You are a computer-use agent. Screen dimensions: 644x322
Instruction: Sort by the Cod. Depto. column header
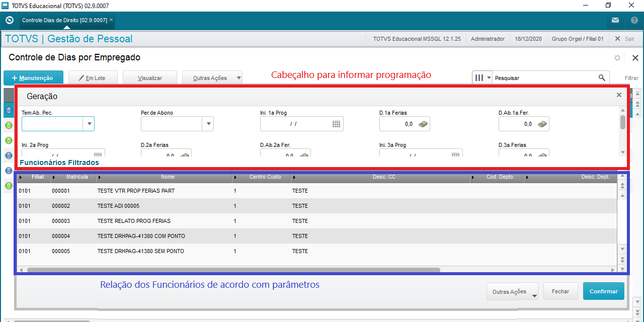point(497,177)
